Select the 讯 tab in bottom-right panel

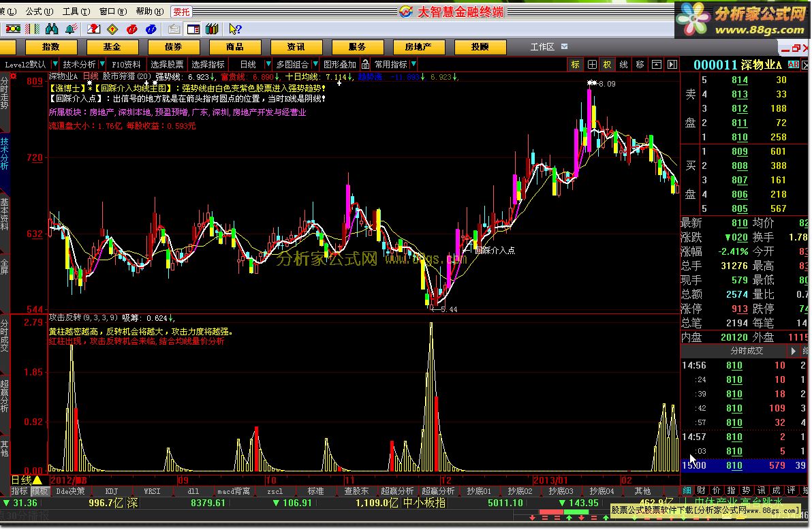coord(762,490)
